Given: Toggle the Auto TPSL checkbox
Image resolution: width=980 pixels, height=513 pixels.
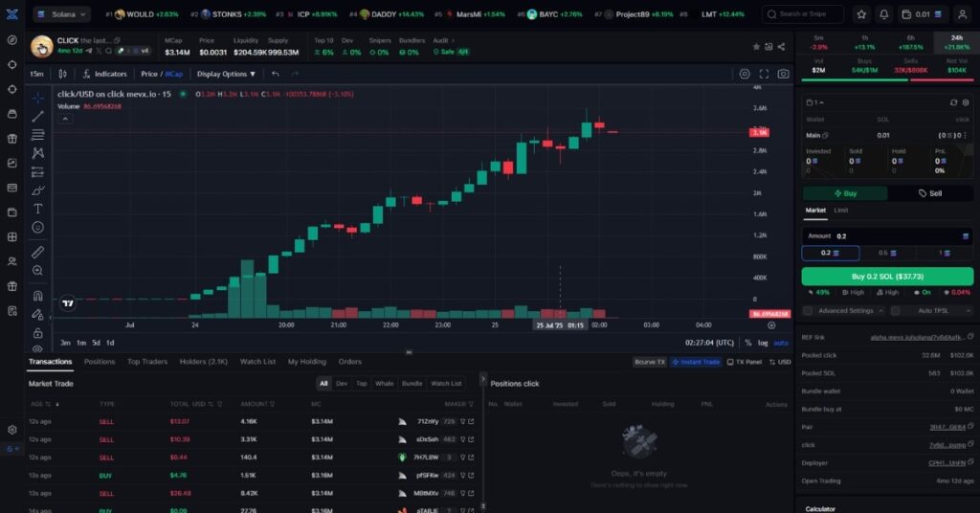Looking at the screenshot, I should pos(896,310).
